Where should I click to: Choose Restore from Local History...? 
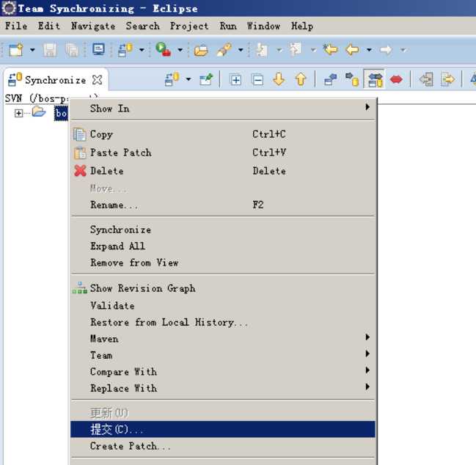223,322
